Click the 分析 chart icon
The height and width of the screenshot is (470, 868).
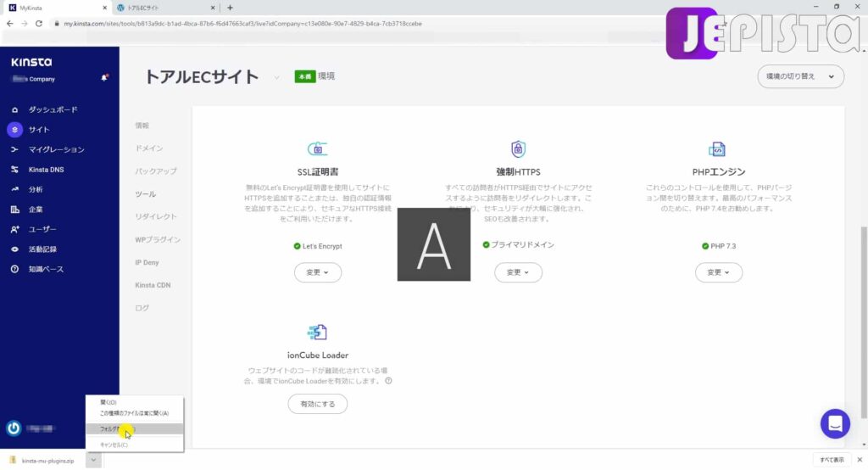15,189
